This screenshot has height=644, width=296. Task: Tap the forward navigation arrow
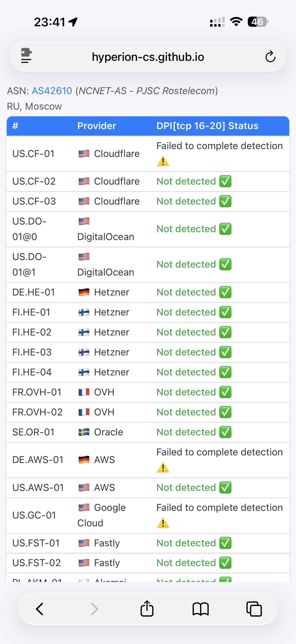tap(94, 609)
